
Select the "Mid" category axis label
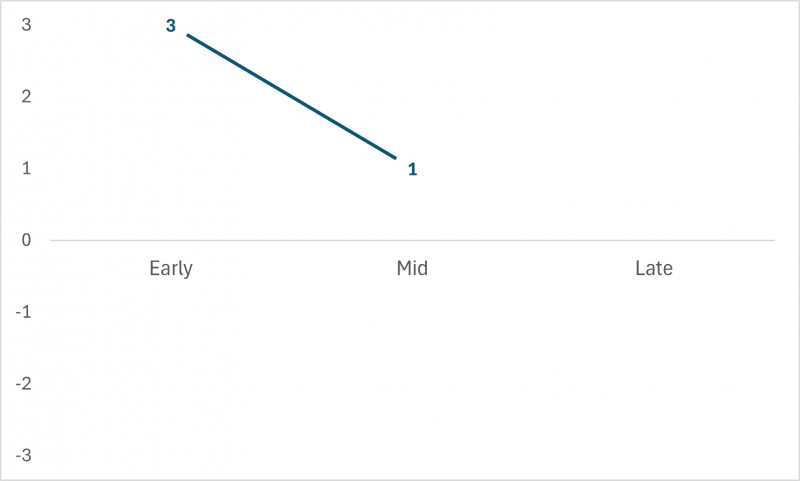click(412, 268)
